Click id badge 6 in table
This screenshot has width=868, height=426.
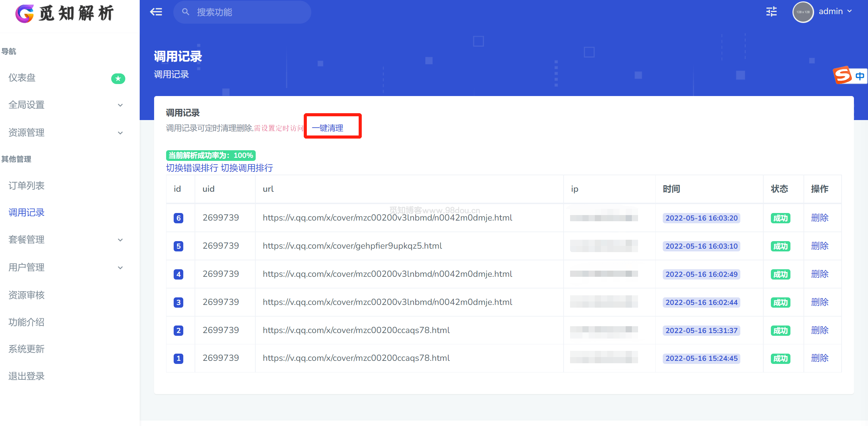point(178,218)
